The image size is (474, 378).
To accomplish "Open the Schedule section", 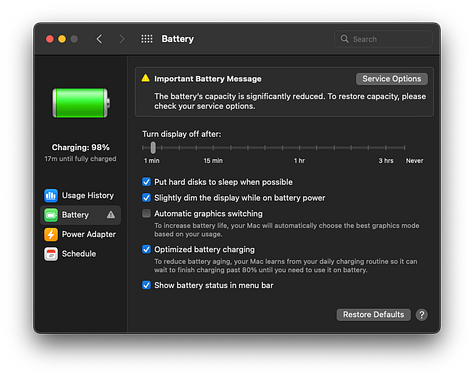I will [80, 254].
